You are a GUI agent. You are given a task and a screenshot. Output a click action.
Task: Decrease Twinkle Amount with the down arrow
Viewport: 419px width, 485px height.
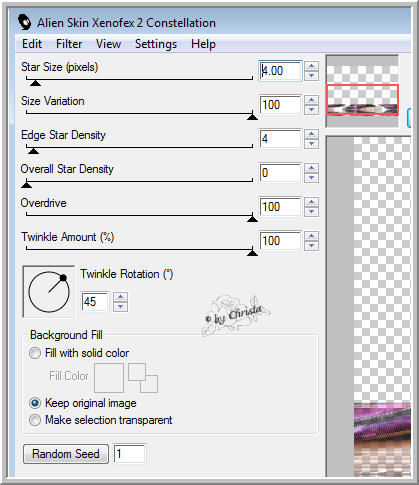(x=311, y=246)
